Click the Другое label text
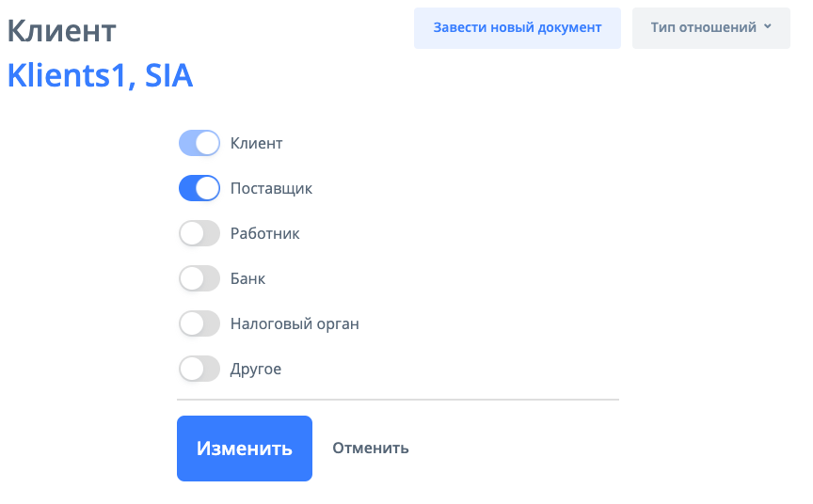The image size is (813, 504). (x=256, y=370)
